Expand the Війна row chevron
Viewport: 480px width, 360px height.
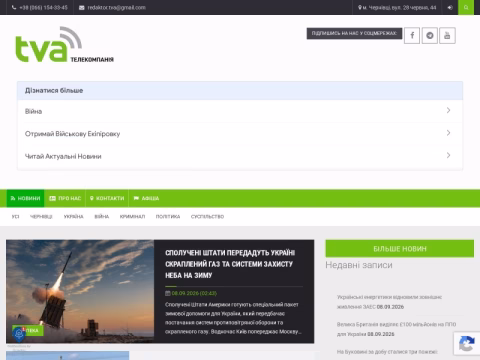448,110
